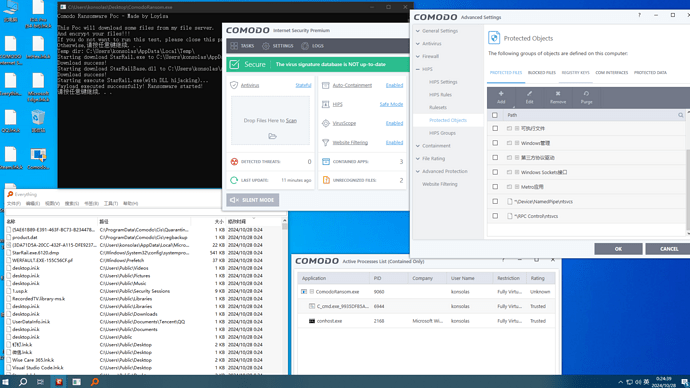The width and height of the screenshot is (690, 388).
Task: Click Edit in Protected Objects toolbar
Action: pos(529,97)
